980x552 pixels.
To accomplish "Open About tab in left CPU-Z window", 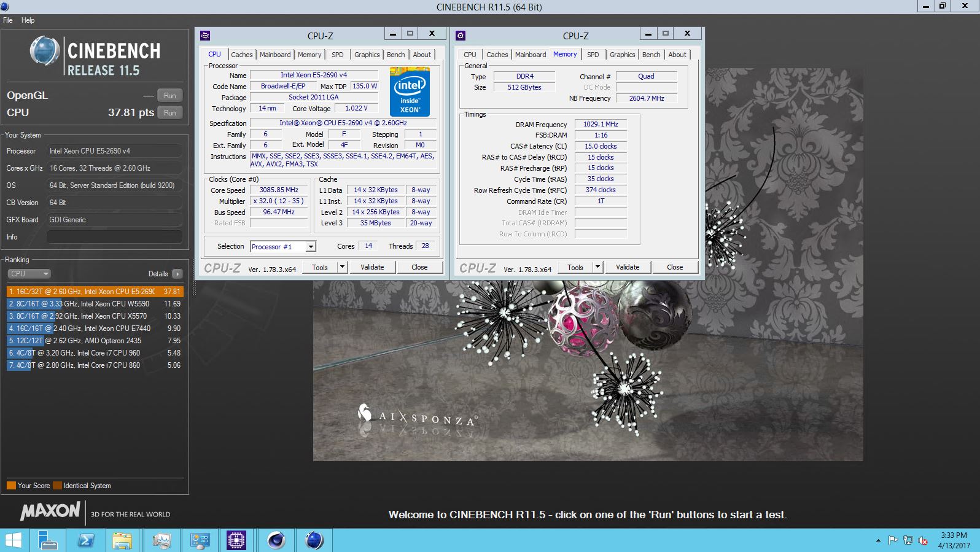I will tap(422, 55).
